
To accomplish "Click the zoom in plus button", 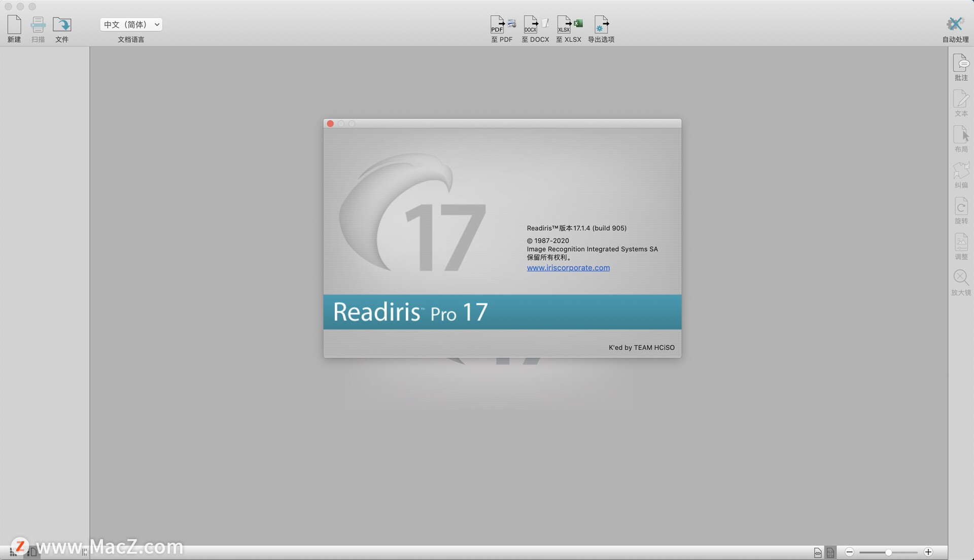I will click(x=928, y=552).
